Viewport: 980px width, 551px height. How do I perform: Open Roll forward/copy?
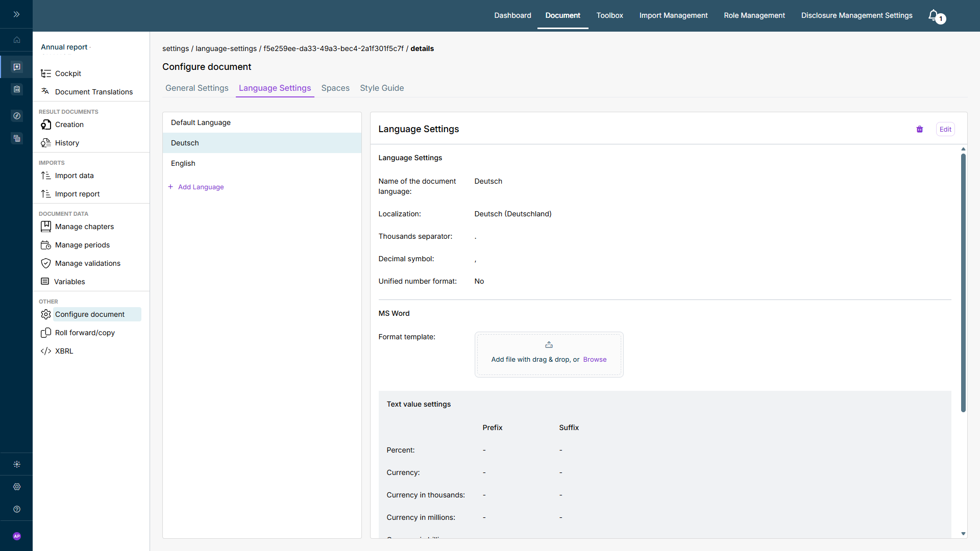tap(85, 333)
